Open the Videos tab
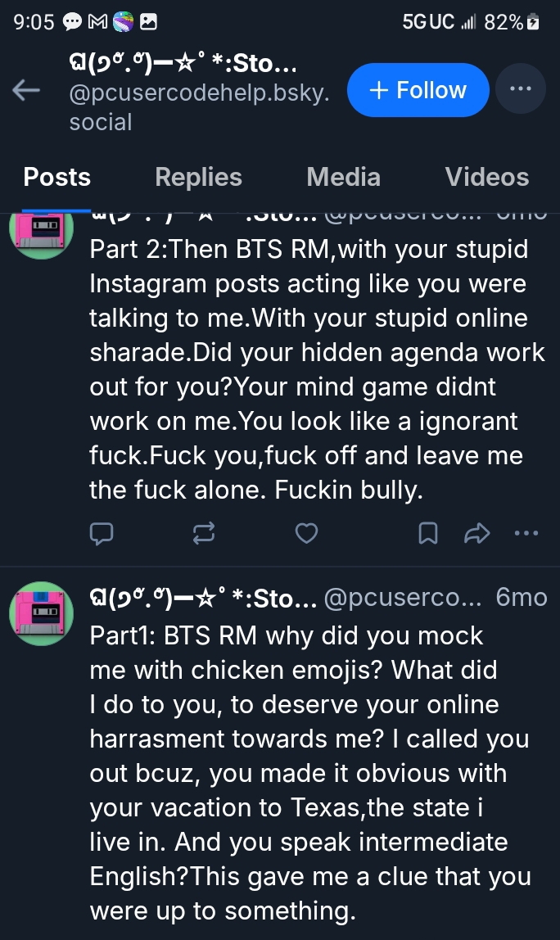Viewport: 560px width, 940px height. [x=487, y=177]
